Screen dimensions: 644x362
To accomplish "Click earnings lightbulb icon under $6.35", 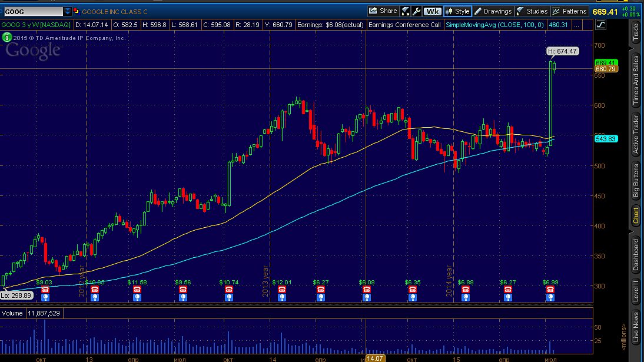I will coord(412,297).
